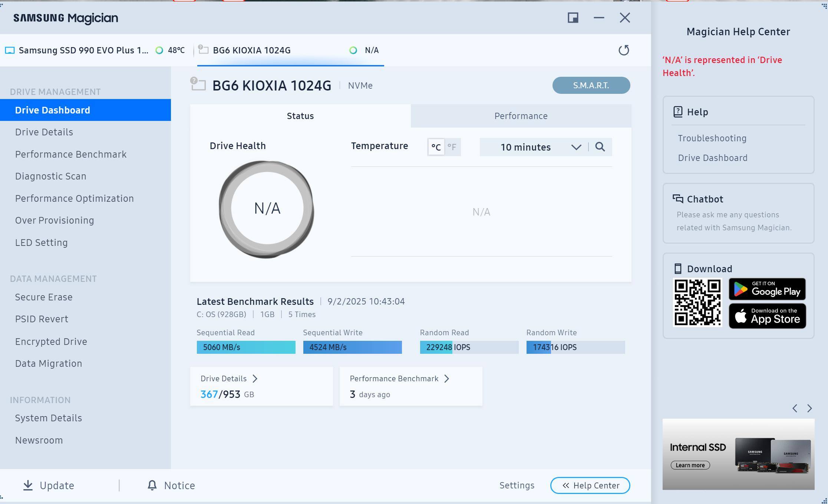
Task: Select the °C temperature unit
Action: (436, 147)
